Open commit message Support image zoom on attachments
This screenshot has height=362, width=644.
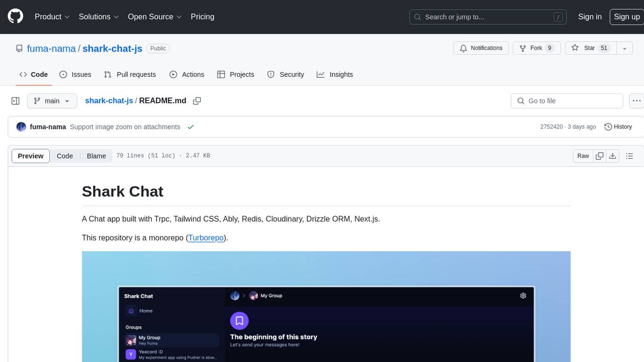[x=125, y=127]
